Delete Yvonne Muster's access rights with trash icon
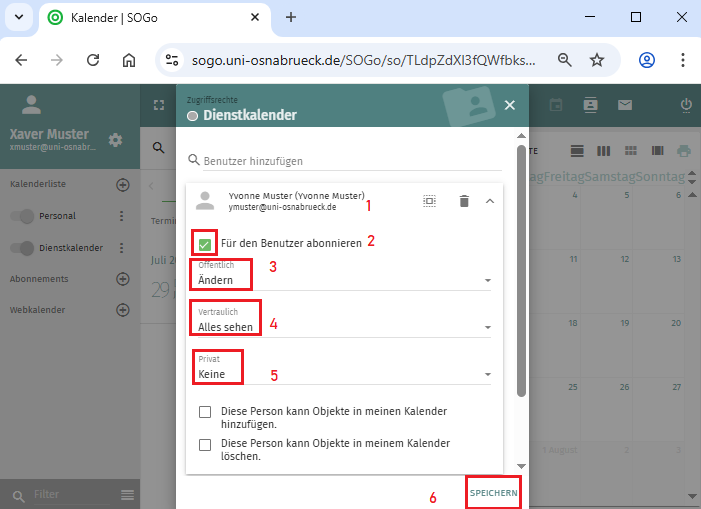The image size is (701, 509). (x=463, y=201)
